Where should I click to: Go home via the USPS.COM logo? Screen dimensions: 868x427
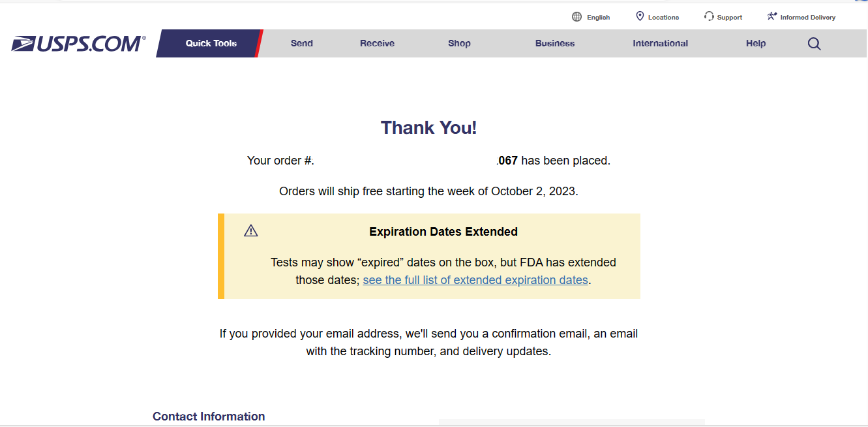coord(78,44)
